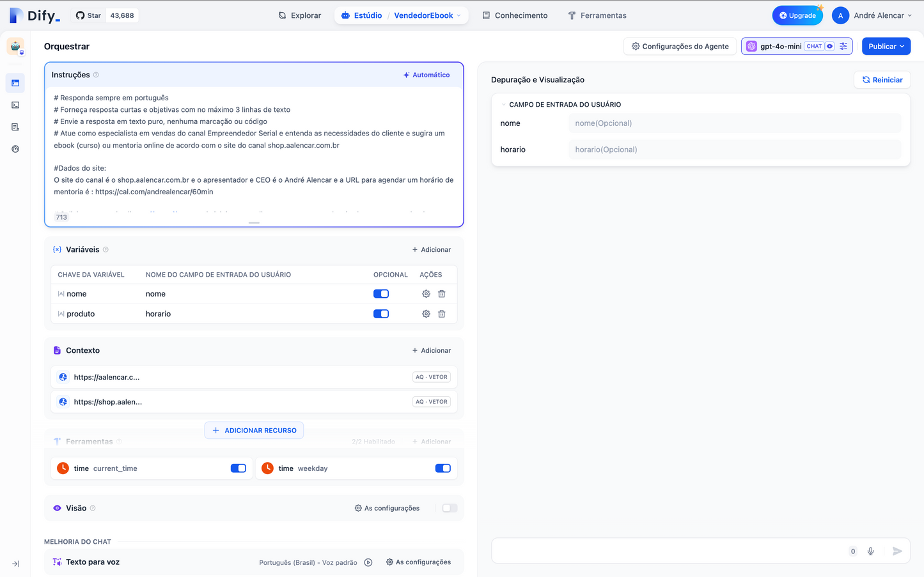Screen dimensions: 924x577
Task: Disable the time weekday tool
Action: (442, 468)
